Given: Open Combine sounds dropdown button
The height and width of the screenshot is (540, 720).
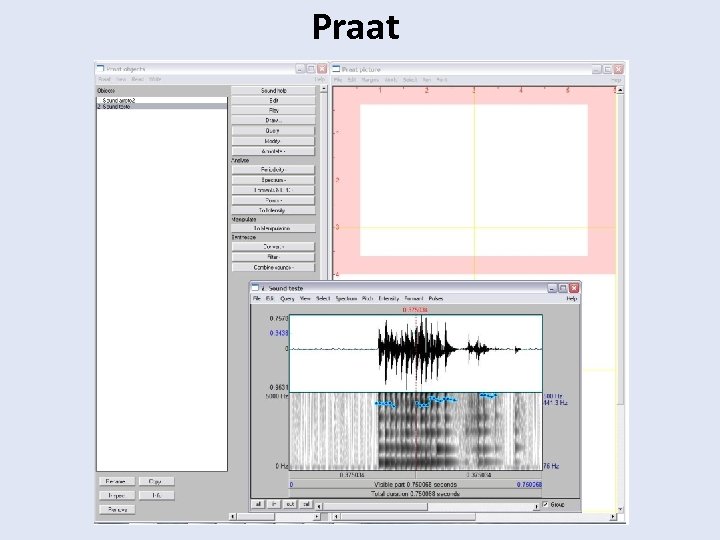Looking at the screenshot, I should point(273,267).
